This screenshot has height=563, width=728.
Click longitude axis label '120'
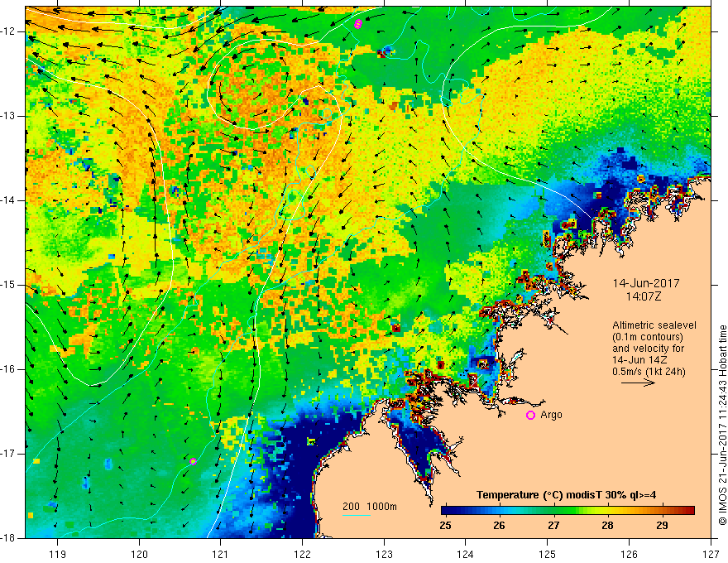coord(139,554)
